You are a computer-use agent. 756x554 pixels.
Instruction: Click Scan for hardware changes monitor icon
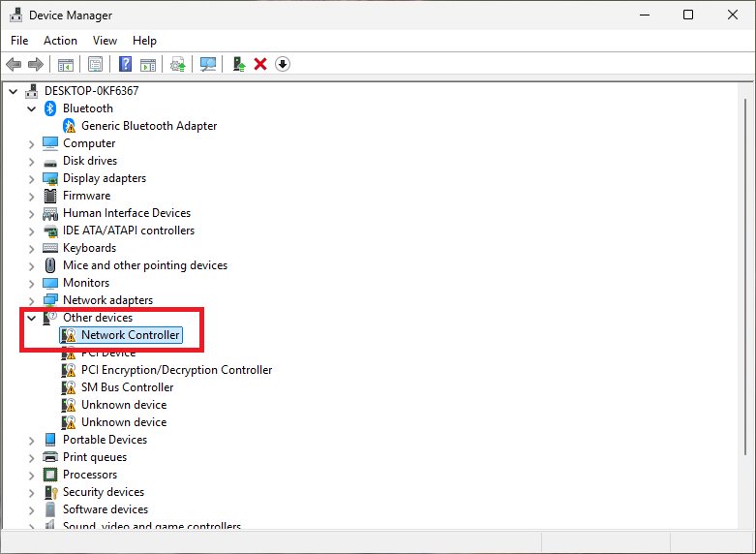[x=208, y=64]
